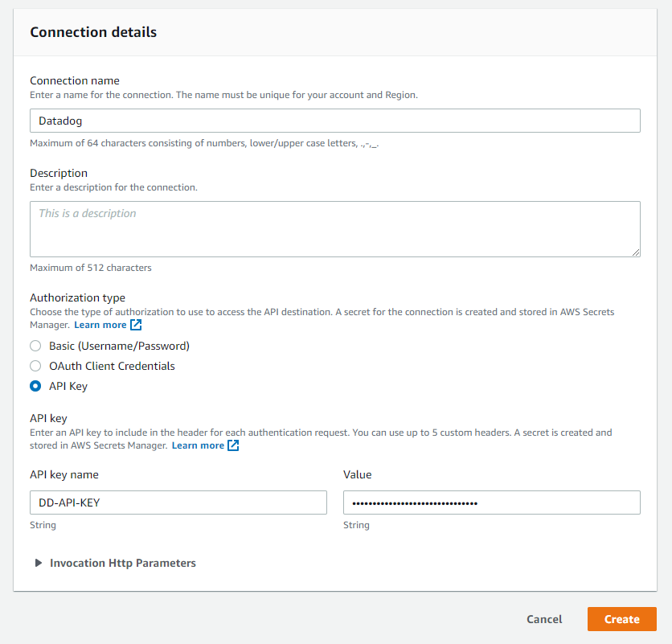The image size is (672, 644).
Task: Click the resize handle of the Description box
Action: coord(636,252)
